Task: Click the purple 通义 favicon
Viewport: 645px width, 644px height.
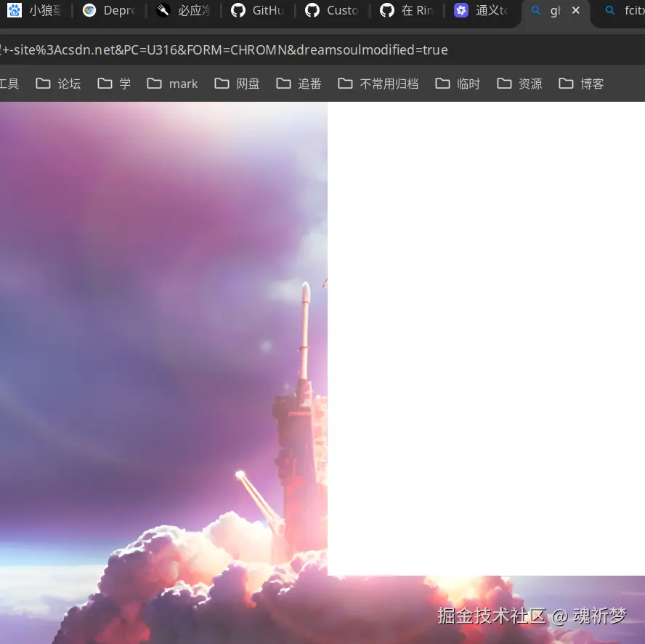Action: coord(461,10)
